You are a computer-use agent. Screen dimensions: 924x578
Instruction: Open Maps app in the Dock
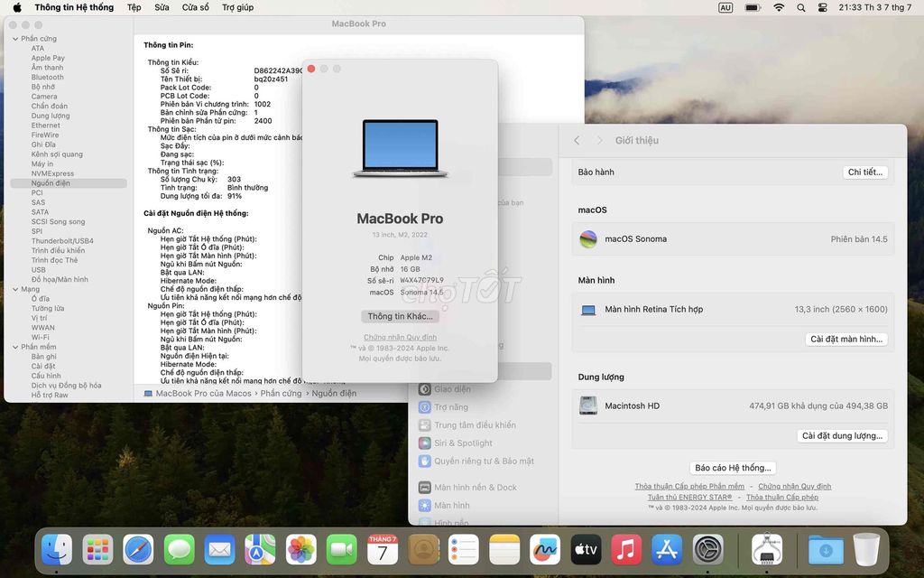click(261, 550)
